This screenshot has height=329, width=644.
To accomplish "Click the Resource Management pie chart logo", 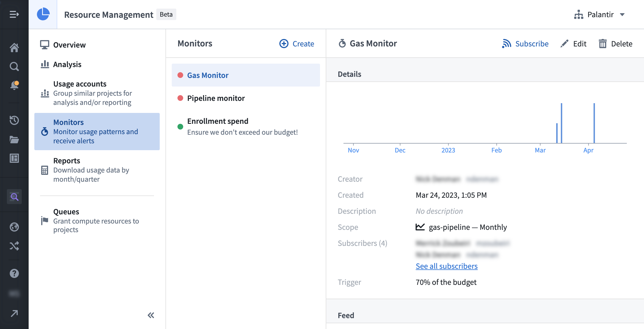I will coord(43,14).
